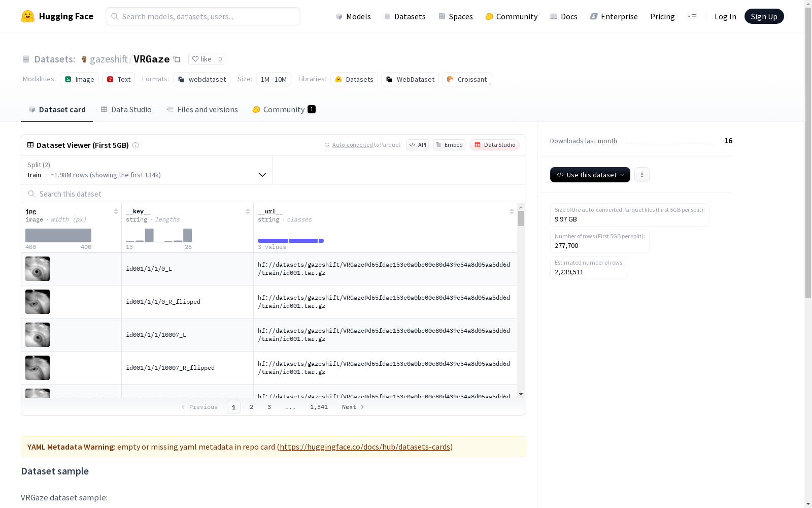This screenshot has width=812, height=508.
Task: Open the Pricing page
Action: coord(662,16)
